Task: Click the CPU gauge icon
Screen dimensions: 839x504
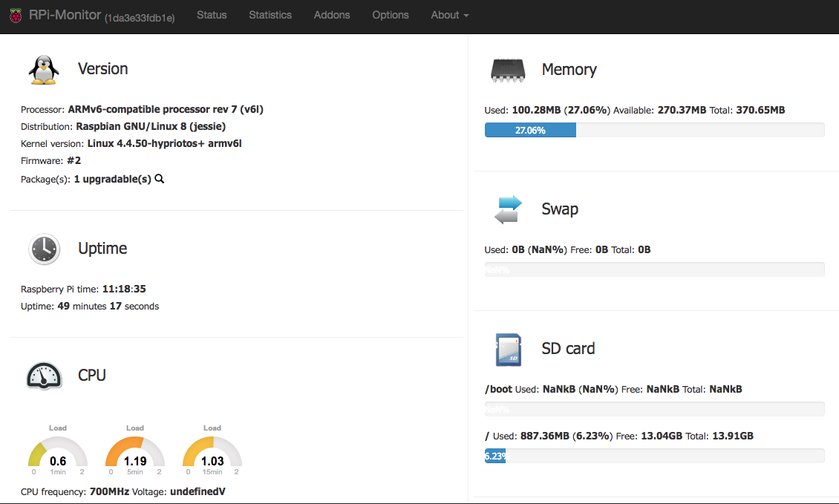Action: point(44,376)
